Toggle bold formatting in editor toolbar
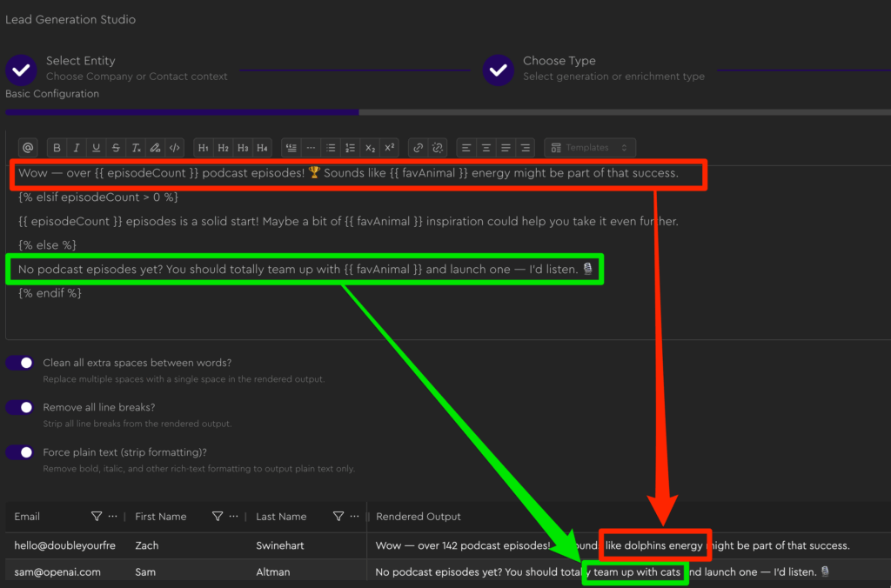The width and height of the screenshot is (891, 588). pos(57,148)
